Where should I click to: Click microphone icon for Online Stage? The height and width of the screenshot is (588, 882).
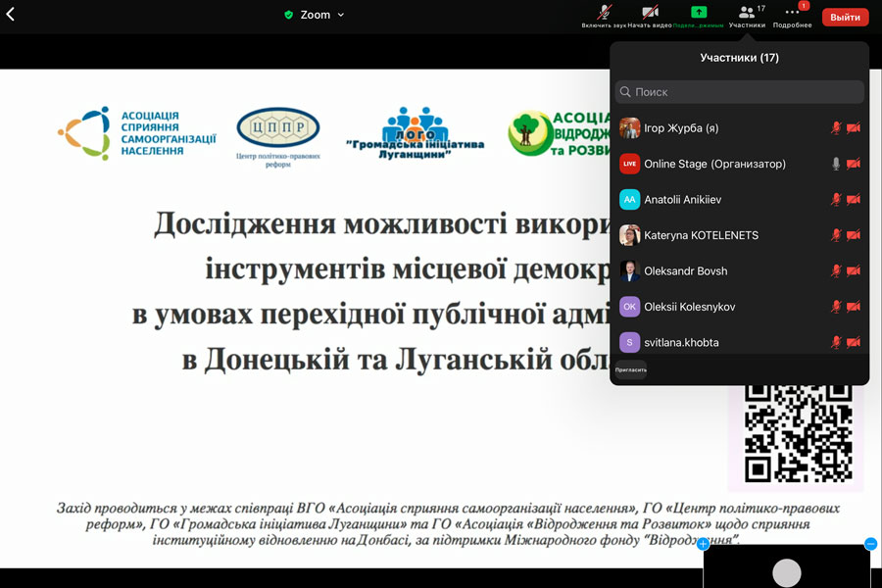pos(836,164)
